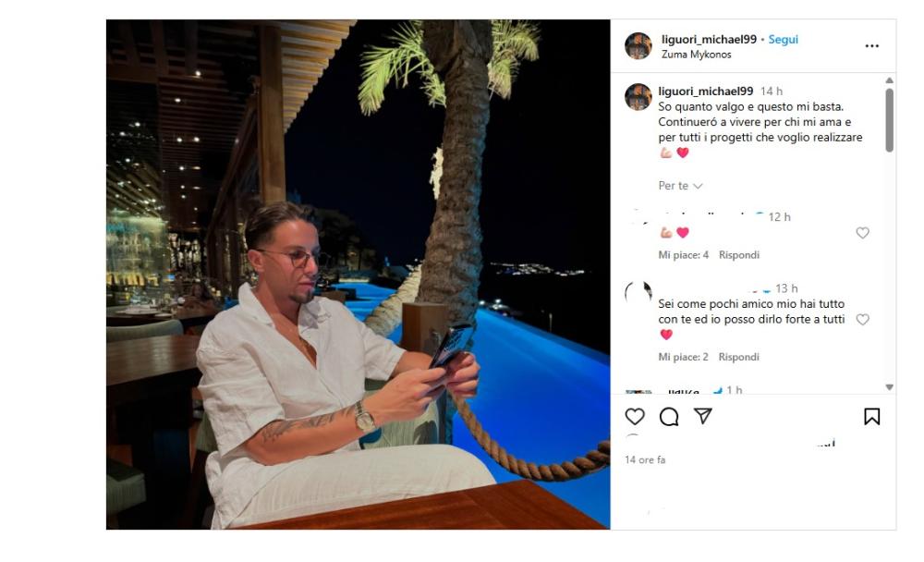Like the post with the heart icon
Screen dimensions: 924x562
coord(634,417)
